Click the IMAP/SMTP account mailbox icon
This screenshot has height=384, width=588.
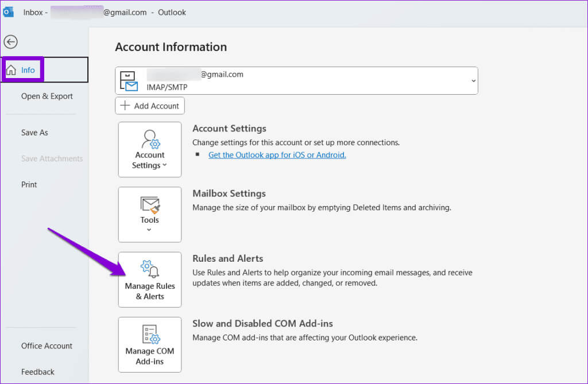click(129, 81)
